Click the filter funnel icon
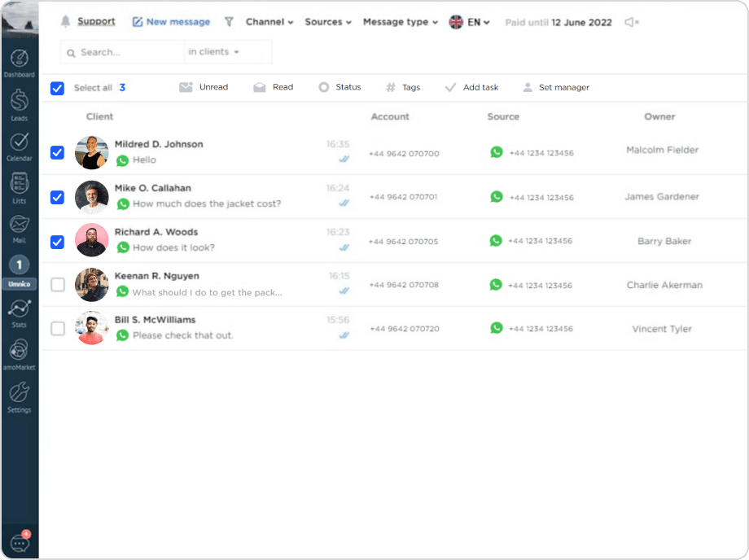The height and width of the screenshot is (560, 749). [229, 22]
